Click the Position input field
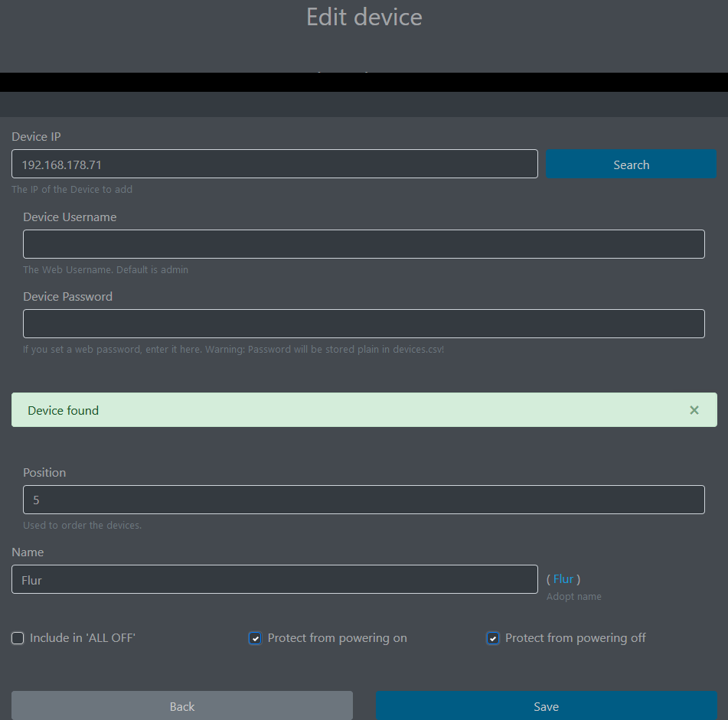Screen dimensions: 728x720 [364, 500]
